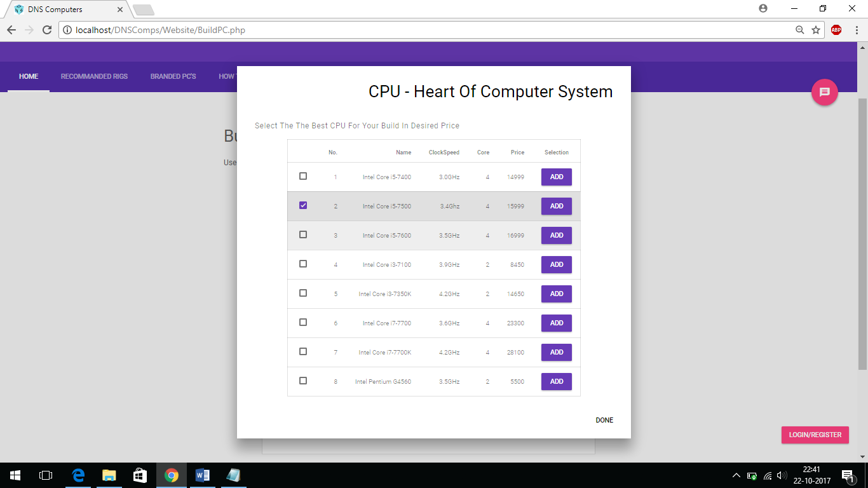The width and height of the screenshot is (868, 488).
Task: Open the Windows Start menu
Action: pyautogui.click(x=15, y=475)
